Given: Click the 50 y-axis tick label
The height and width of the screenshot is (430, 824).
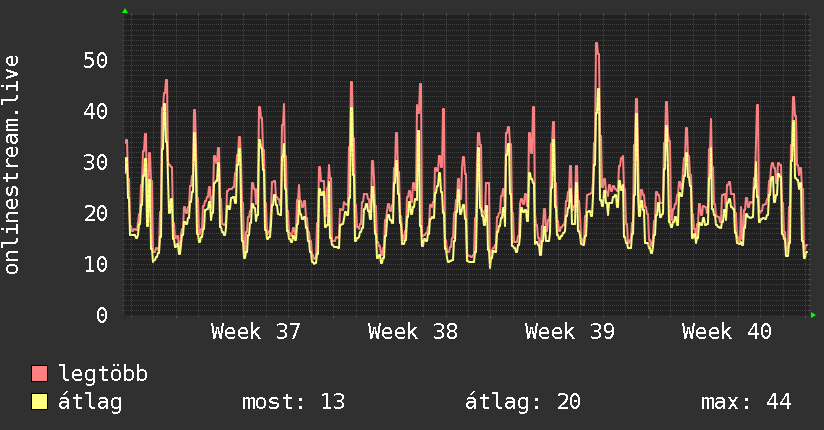Looking at the screenshot, I should click(96, 60).
